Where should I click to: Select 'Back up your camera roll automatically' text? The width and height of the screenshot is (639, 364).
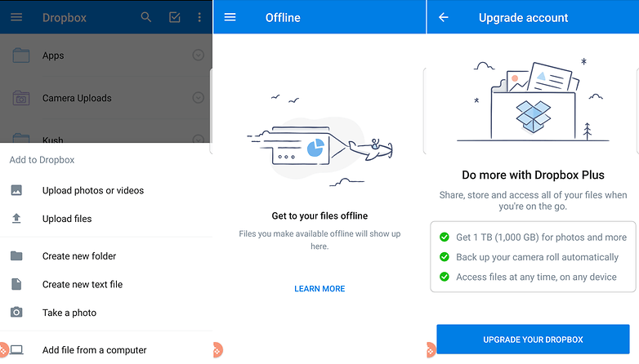[537, 257]
